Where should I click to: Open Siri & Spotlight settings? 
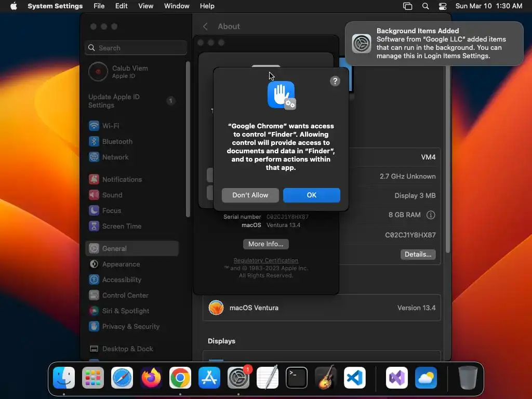pyautogui.click(x=132, y=311)
